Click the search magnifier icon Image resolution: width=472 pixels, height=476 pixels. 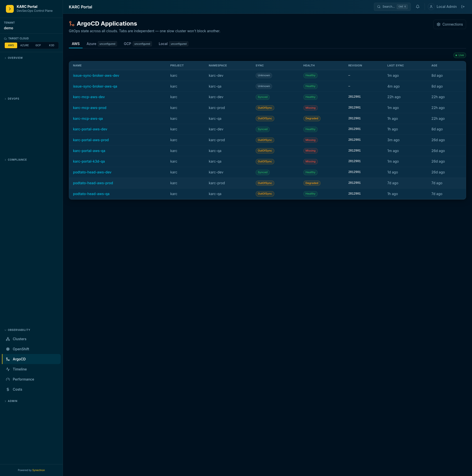379,7
